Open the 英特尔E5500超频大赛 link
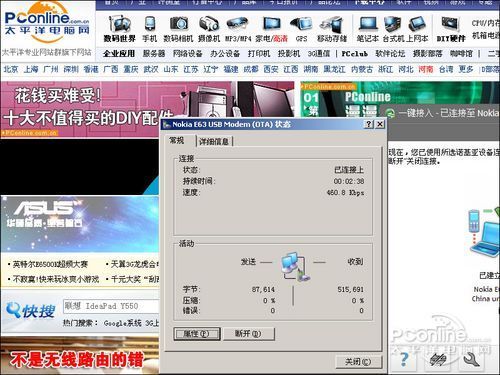Image resolution: width=500 pixels, height=375 pixels. pyautogui.click(x=50, y=265)
